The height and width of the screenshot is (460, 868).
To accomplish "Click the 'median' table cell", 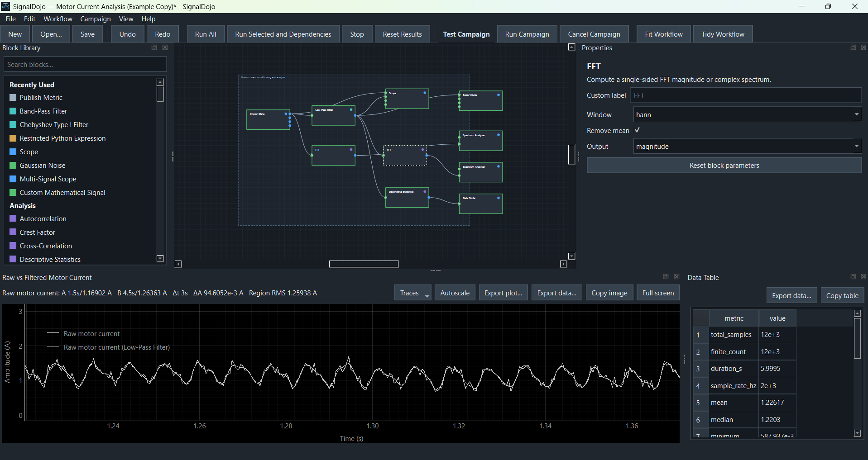I will [x=734, y=420].
